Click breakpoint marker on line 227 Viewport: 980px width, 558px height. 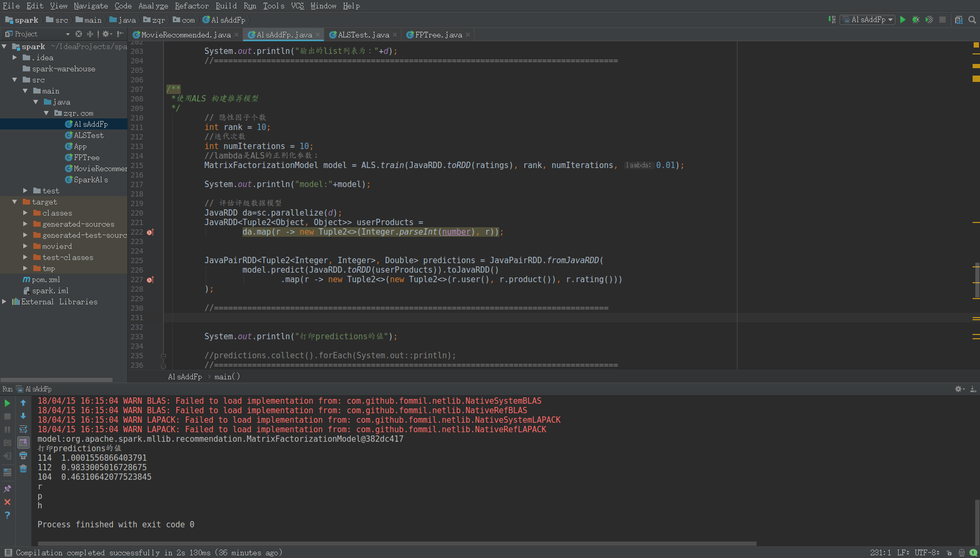coord(150,280)
